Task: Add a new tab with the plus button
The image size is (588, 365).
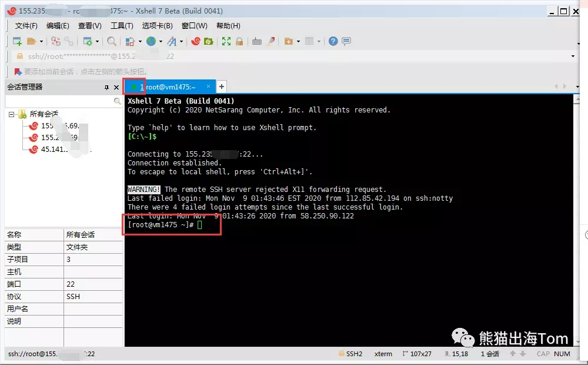Action: (222, 87)
